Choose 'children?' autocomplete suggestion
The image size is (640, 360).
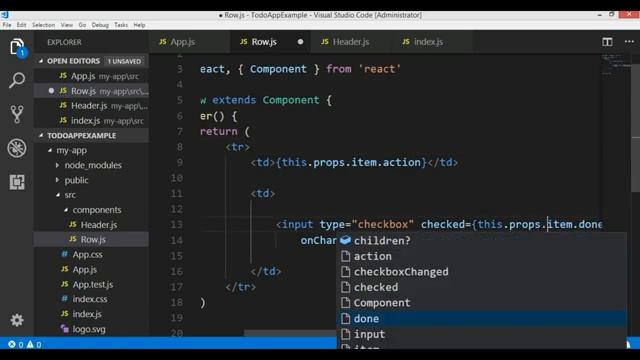point(482,240)
